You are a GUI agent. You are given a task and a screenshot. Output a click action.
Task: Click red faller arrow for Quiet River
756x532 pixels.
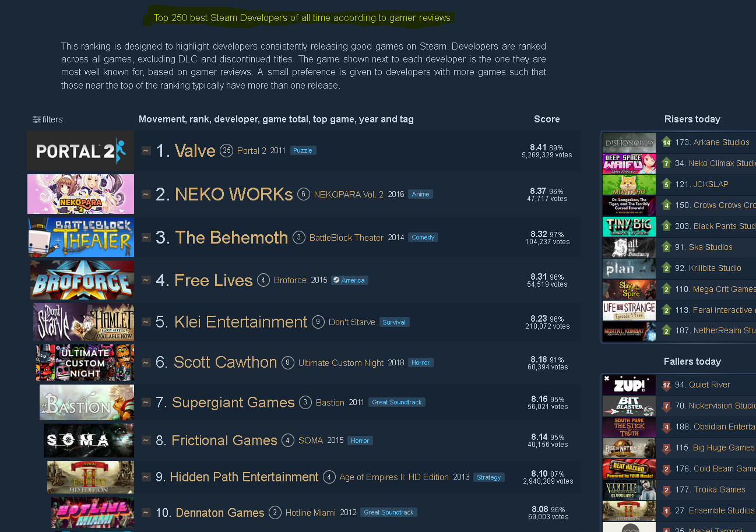pos(667,385)
